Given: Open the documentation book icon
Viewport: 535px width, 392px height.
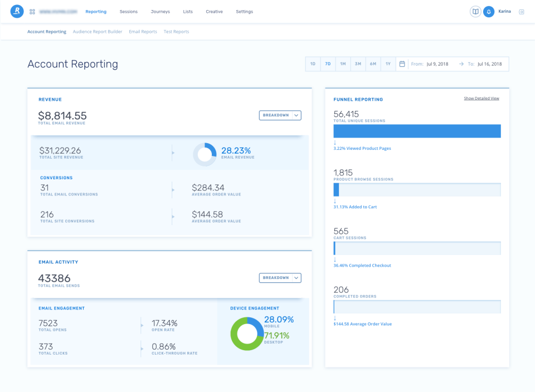Looking at the screenshot, I should point(475,12).
